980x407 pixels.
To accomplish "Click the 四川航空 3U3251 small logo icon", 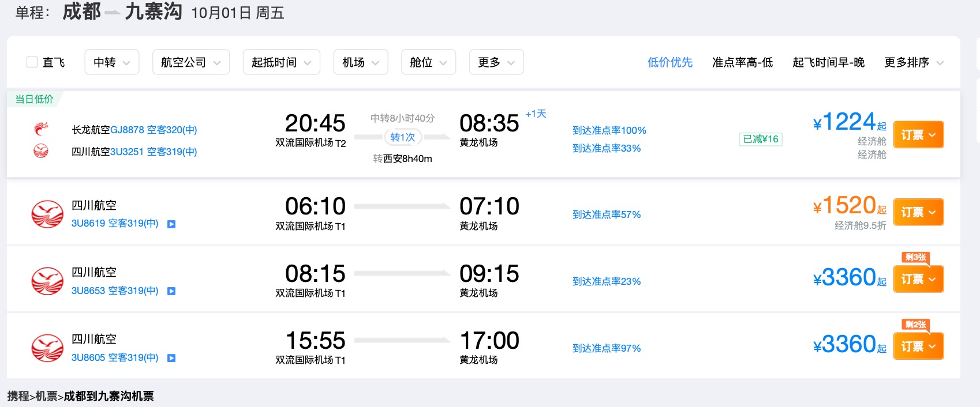I will click(41, 151).
